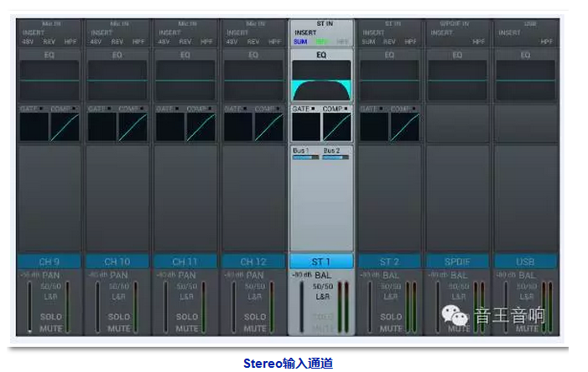
Task: Open the EQ graph on CH 11
Action: click(185, 80)
